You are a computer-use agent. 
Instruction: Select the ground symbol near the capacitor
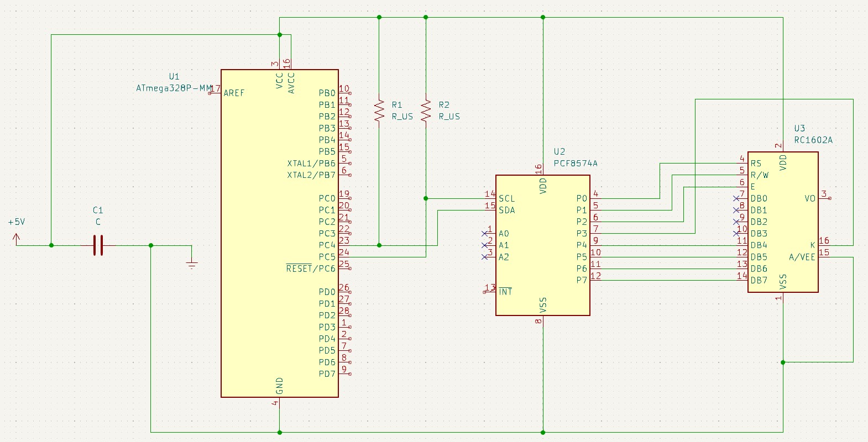[192, 264]
